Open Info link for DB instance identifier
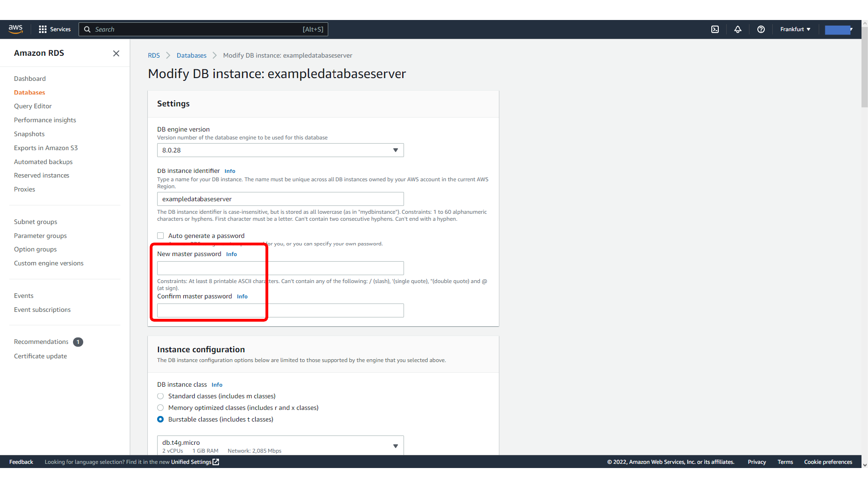The height and width of the screenshot is (488, 868). click(x=230, y=171)
